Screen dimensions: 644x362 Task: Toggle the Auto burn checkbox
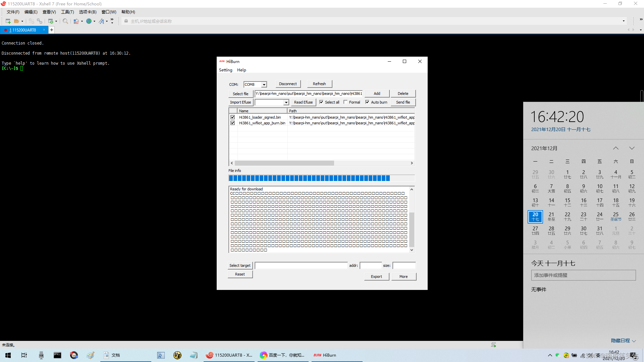[x=367, y=102]
